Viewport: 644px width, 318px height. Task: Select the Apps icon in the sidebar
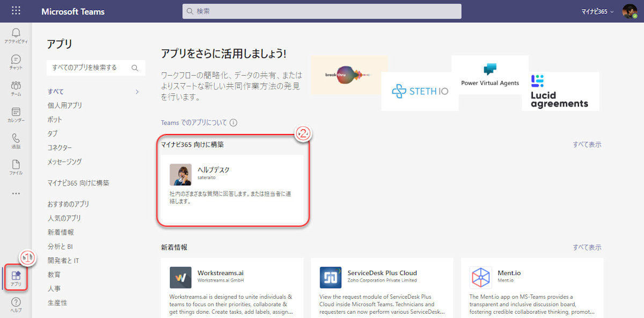click(16, 275)
